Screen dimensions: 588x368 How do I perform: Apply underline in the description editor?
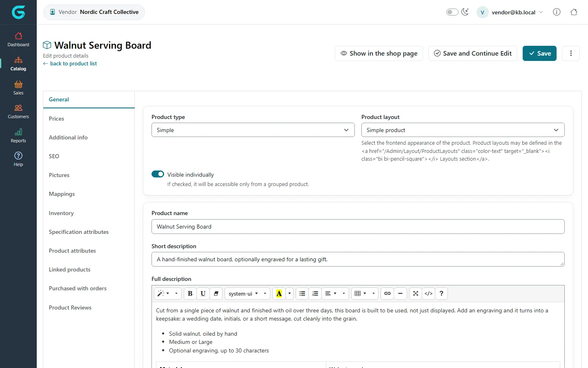(203, 294)
